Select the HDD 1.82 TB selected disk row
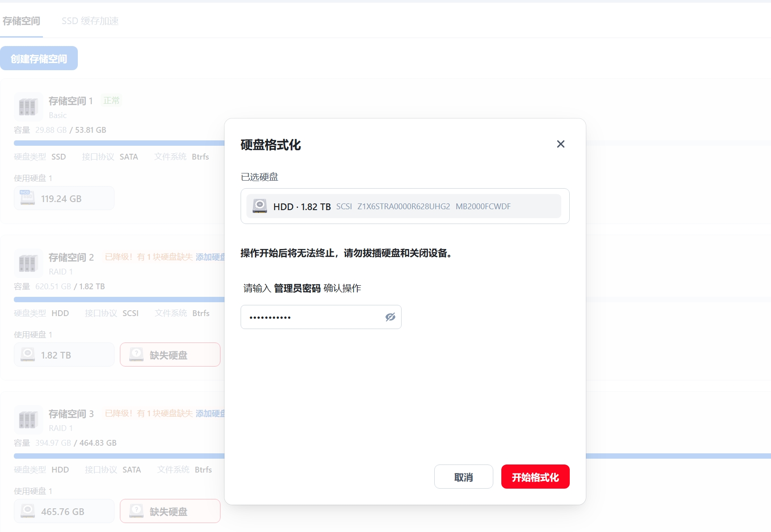The height and width of the screenshot is (532, 771). coord(403,206)
